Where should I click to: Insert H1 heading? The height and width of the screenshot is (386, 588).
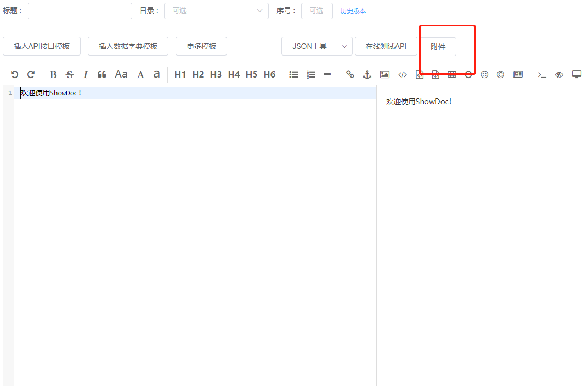click(180, 74)
